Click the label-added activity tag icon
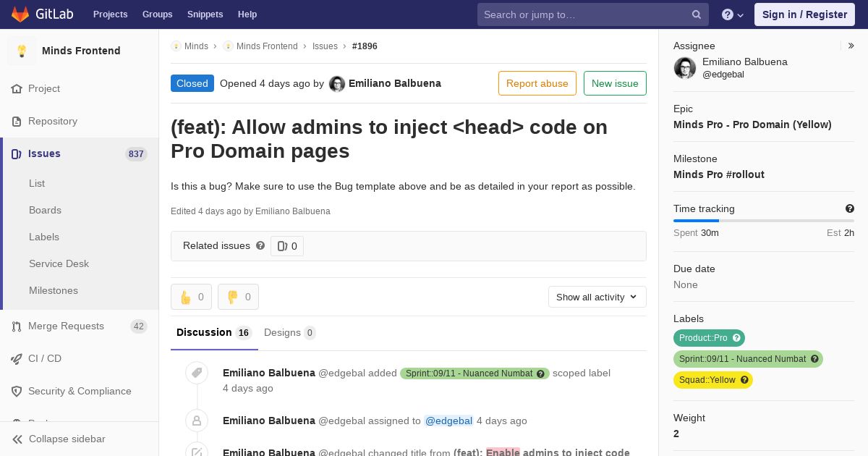868x456 pixels. 197,373
